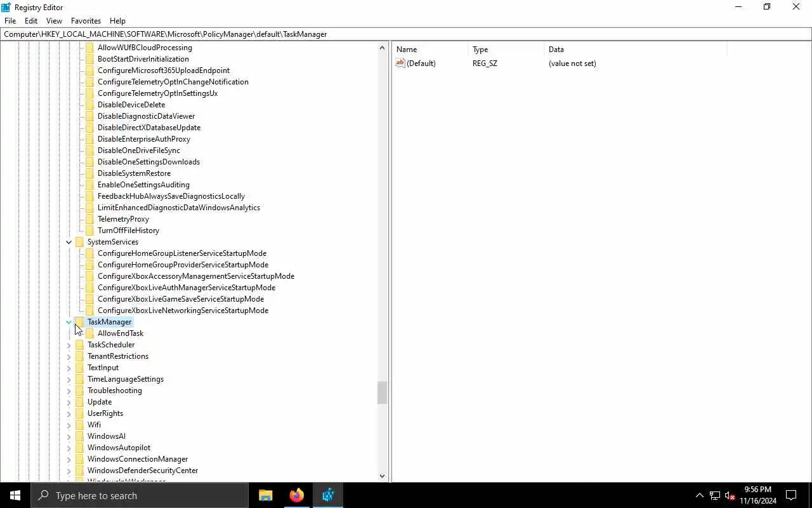
Task: Click the Type column header
Action: pyautogui.click(x=506, y=49)
